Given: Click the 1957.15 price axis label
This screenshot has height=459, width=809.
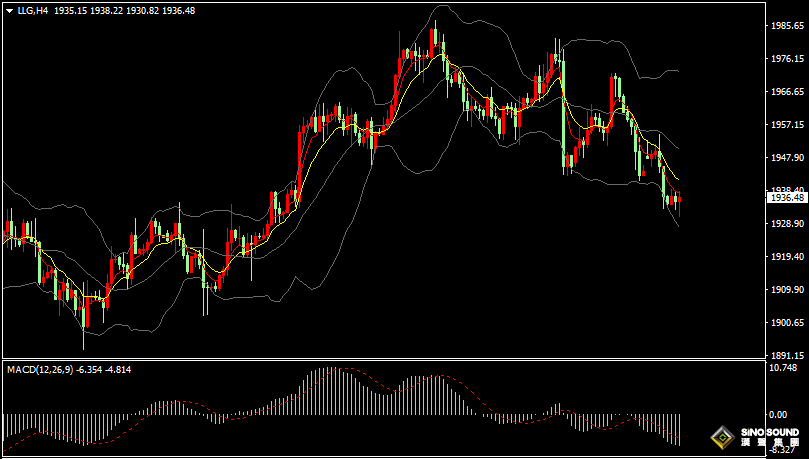Looking at the screenshot, I should 785,125.
